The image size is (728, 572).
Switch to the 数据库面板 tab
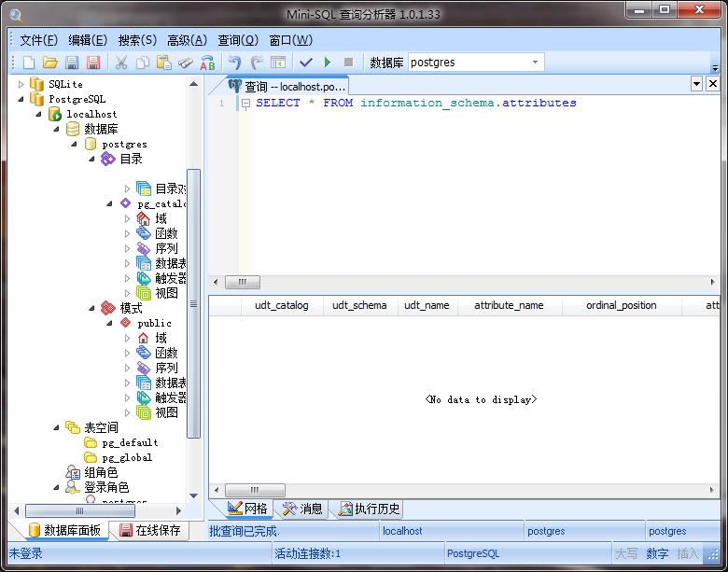tap(64, 530)
